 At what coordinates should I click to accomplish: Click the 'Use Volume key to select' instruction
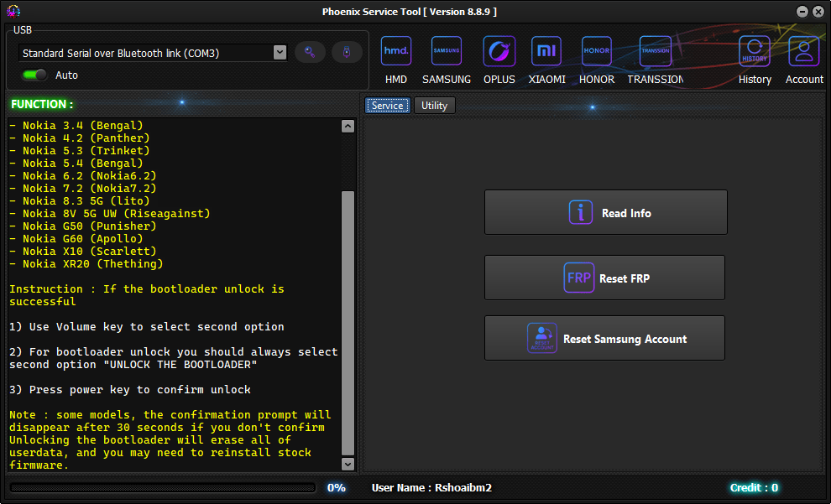coord(146,327)
